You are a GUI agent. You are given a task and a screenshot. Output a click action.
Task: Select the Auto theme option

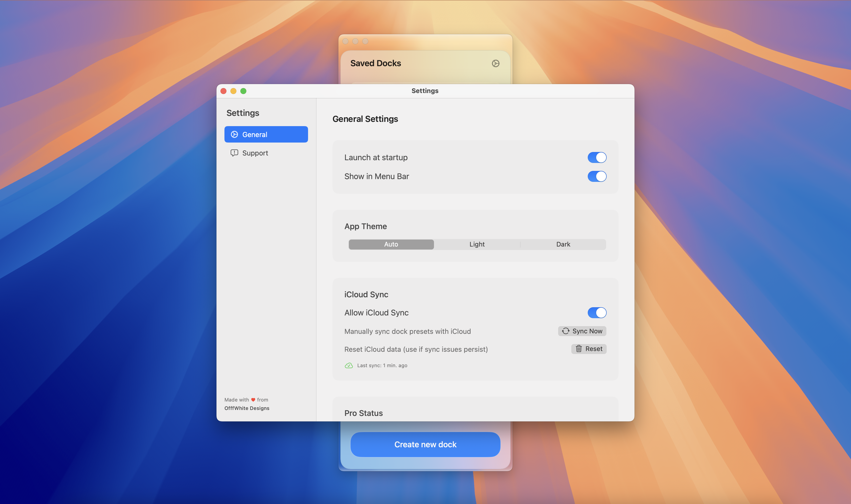pos(391,245)
